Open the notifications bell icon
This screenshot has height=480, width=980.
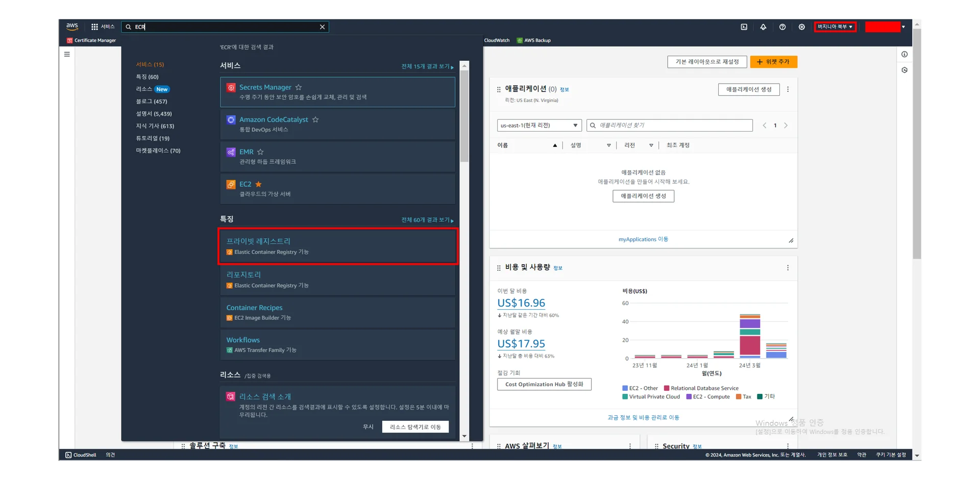[x=763, y=27]
